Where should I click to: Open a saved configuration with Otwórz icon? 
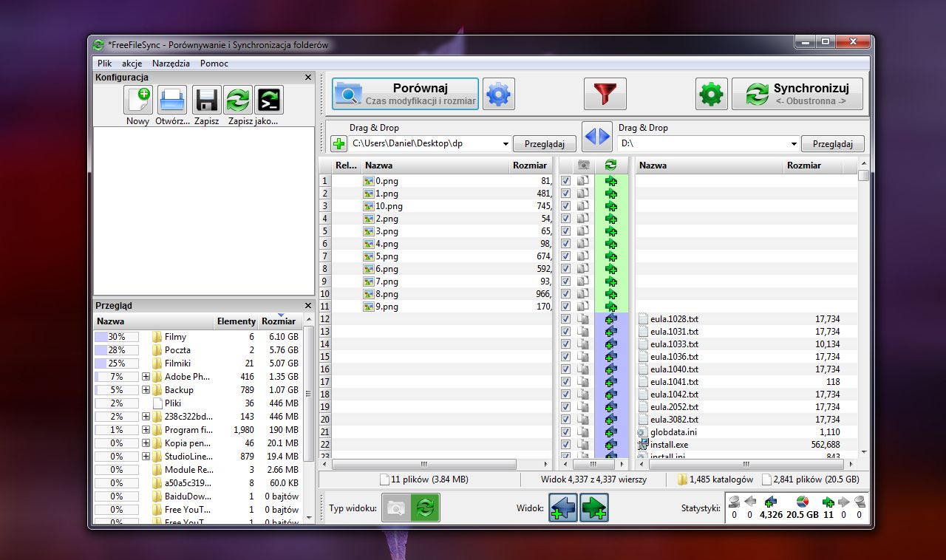coord(172,100)
